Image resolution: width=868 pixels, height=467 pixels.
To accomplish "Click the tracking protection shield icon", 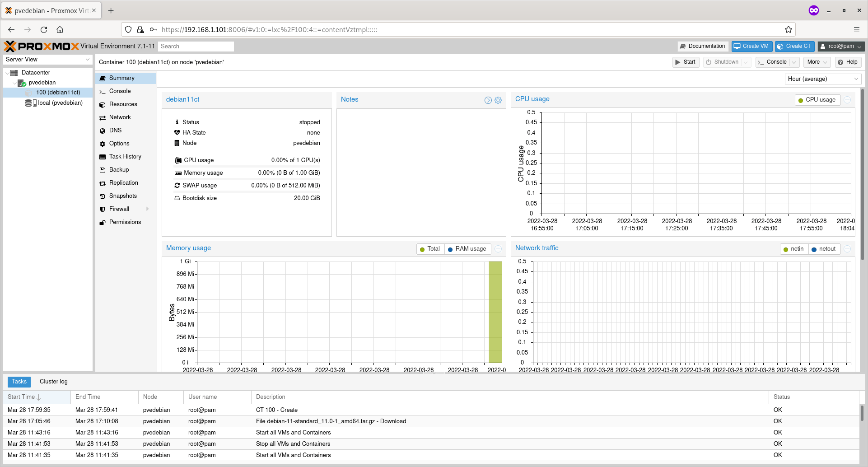I will (x=128, y=29).
